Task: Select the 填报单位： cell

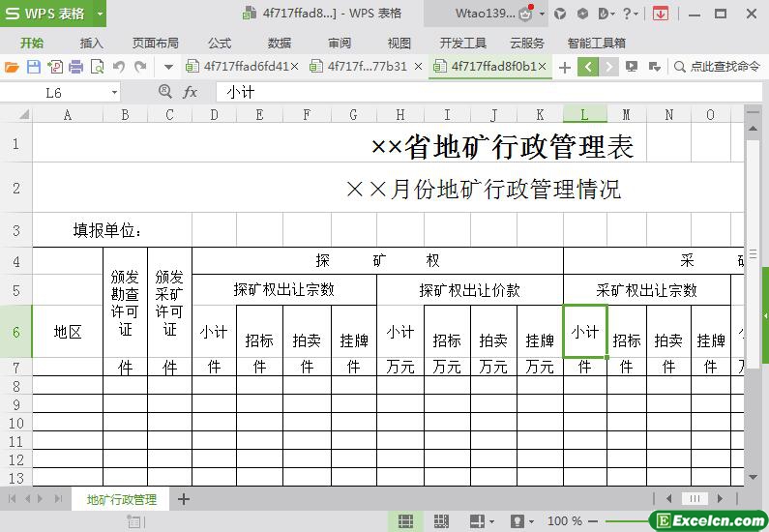Action: tap(112, 229)
